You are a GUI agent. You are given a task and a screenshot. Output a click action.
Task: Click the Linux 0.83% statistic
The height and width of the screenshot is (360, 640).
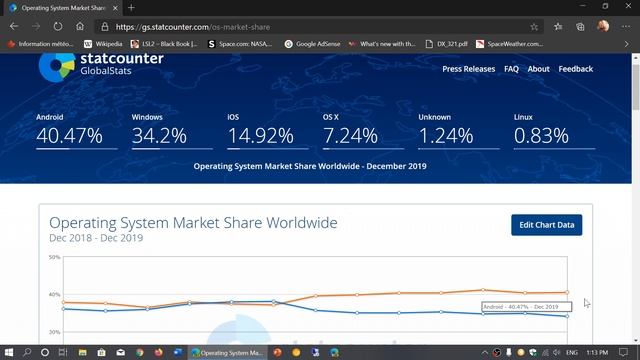coord(554,131)
